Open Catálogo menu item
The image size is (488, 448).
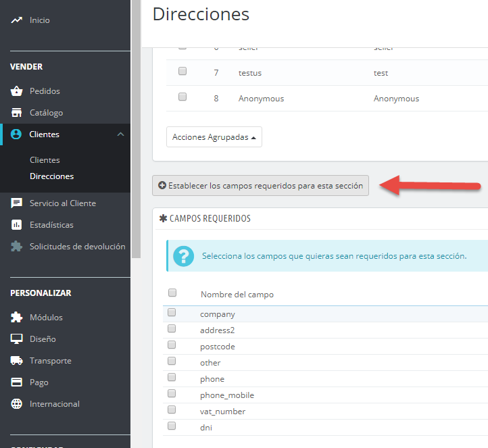pyautogui.click(x=47, y=113)
